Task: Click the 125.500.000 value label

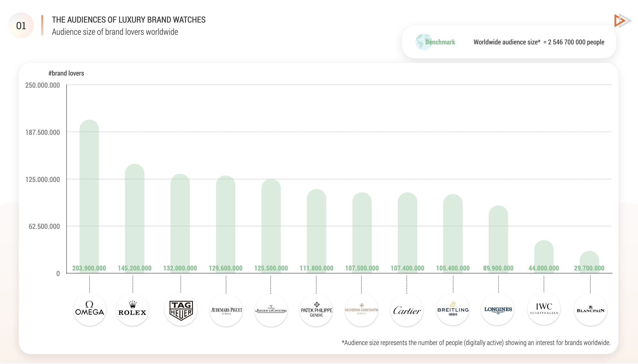Action: point(271,268)
